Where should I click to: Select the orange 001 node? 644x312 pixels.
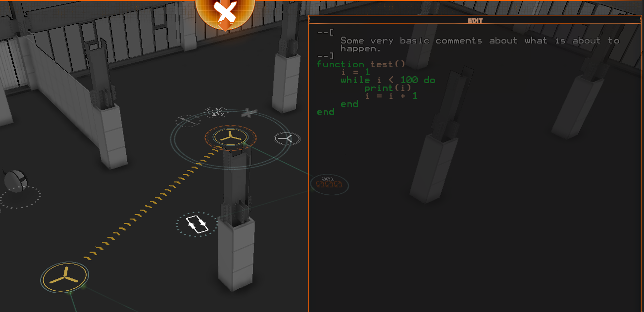click(x=329, y=184)
